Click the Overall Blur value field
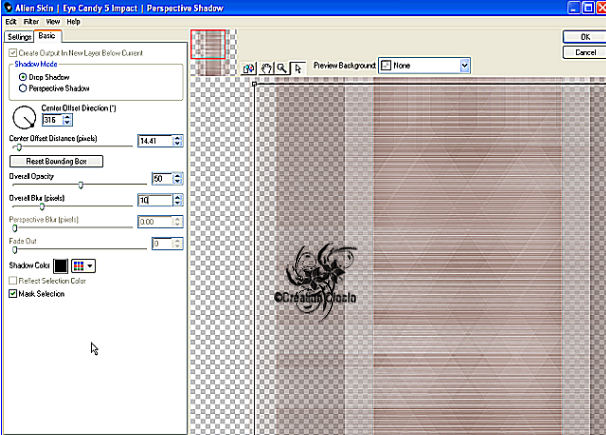Screen dimensions: 606x435 [x=155, y=200]
